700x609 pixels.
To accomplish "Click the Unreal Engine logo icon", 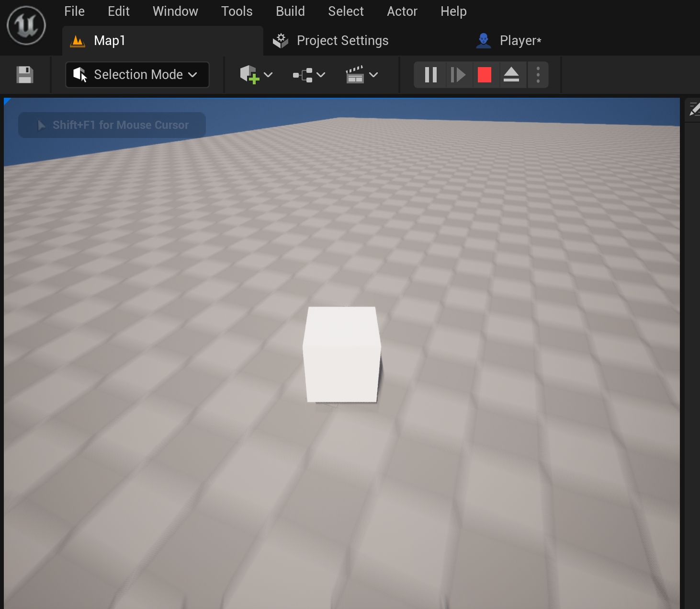I will click(26, 25).
